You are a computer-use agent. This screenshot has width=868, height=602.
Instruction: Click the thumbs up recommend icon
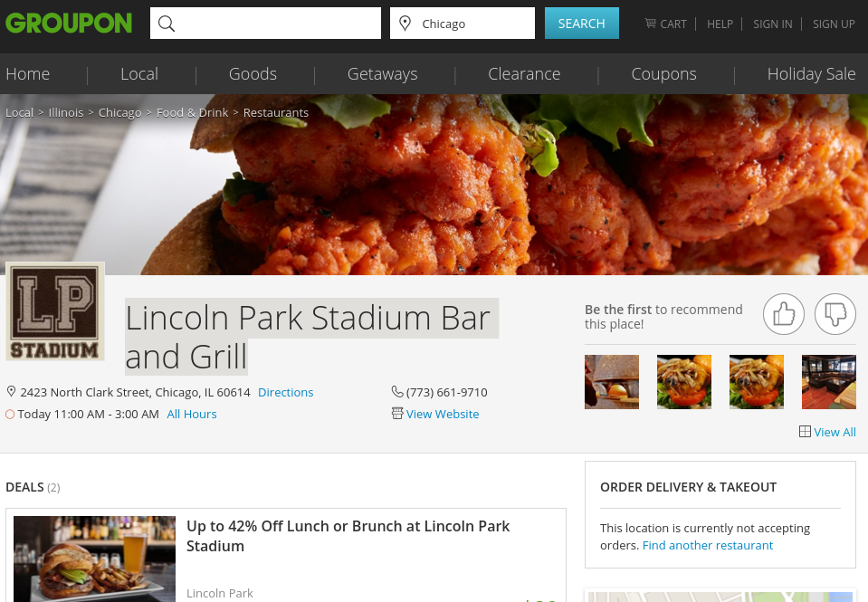783,314
